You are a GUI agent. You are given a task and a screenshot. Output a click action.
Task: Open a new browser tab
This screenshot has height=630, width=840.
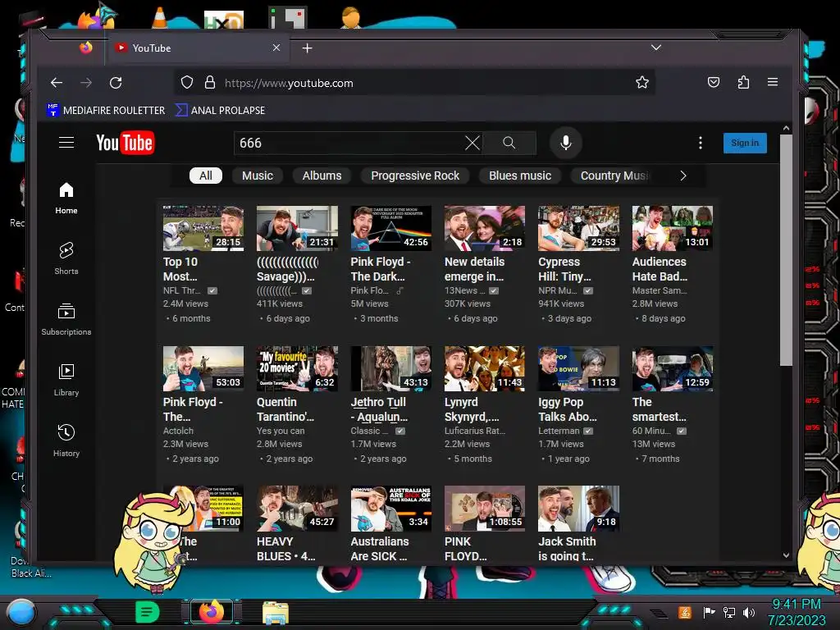pyautogui.click(x=307, y=48)
